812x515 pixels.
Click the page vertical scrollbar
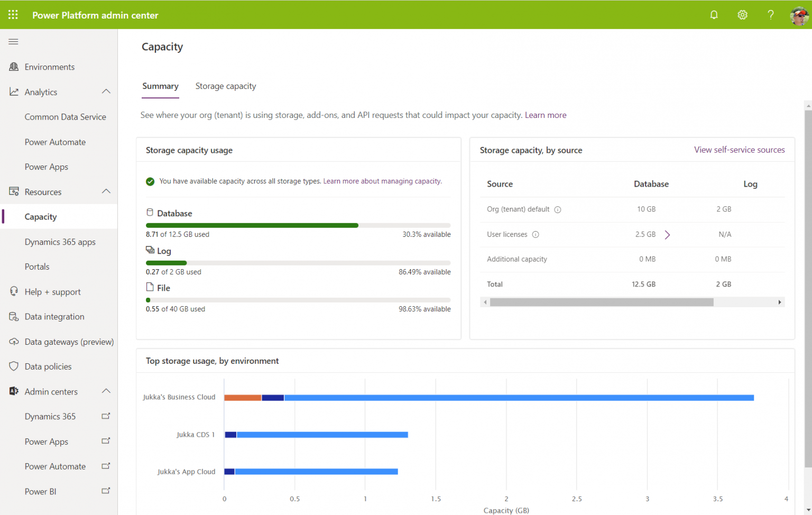point(808,288)
